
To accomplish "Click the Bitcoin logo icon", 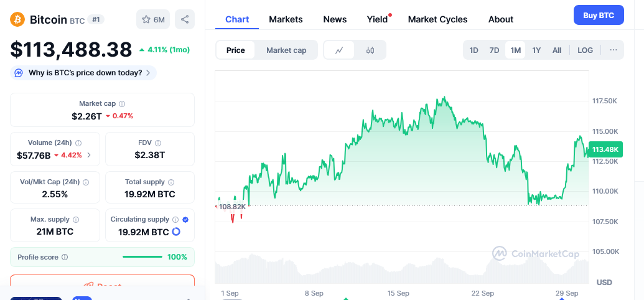I will [17, 19].
